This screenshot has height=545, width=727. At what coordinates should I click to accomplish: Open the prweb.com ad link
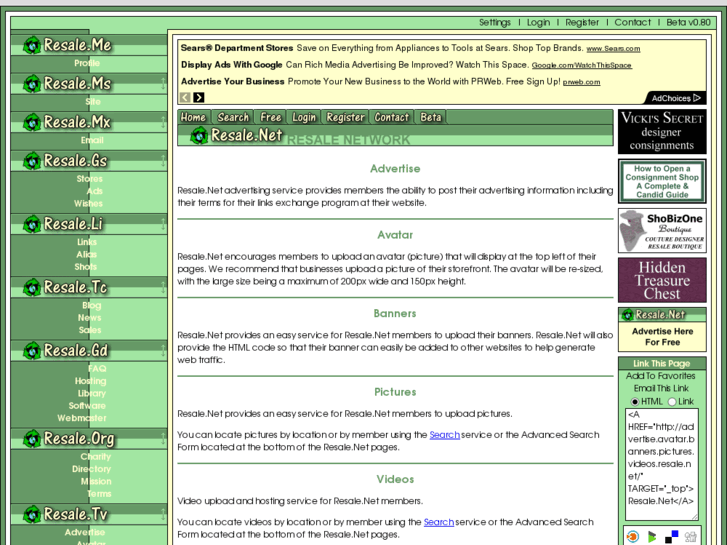click(581, 82)
